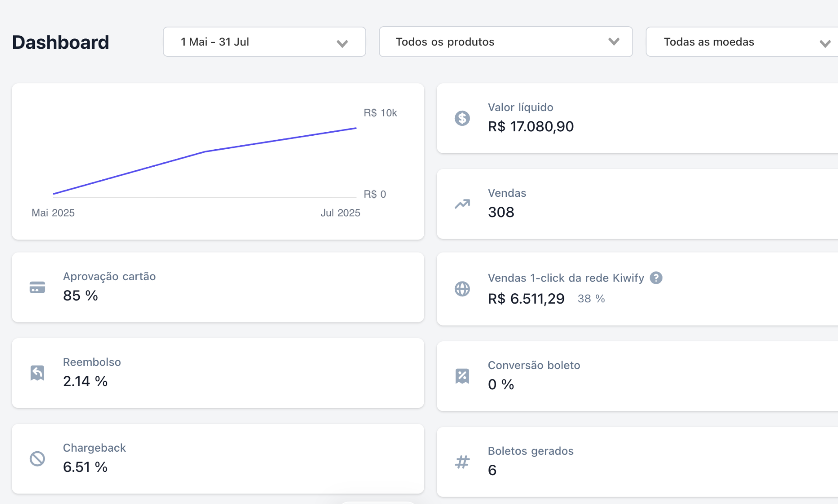Open the help question mark for Kiwify network
Screen dimensions: 838x504
pos(656,278)
